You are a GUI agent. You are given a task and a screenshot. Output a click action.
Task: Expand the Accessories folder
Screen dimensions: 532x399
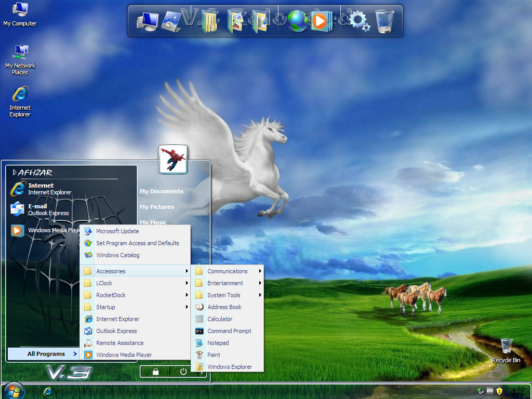point(135,271)
